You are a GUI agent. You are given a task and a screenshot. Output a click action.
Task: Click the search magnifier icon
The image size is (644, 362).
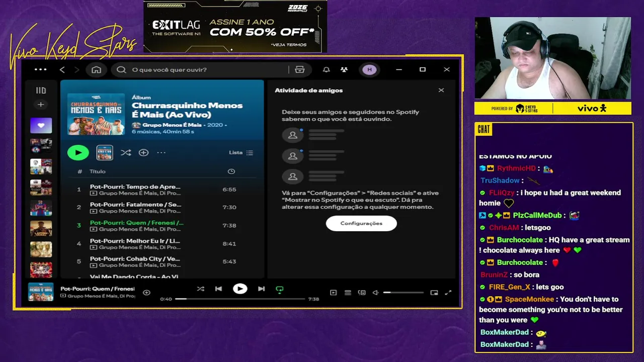[121, 69]
